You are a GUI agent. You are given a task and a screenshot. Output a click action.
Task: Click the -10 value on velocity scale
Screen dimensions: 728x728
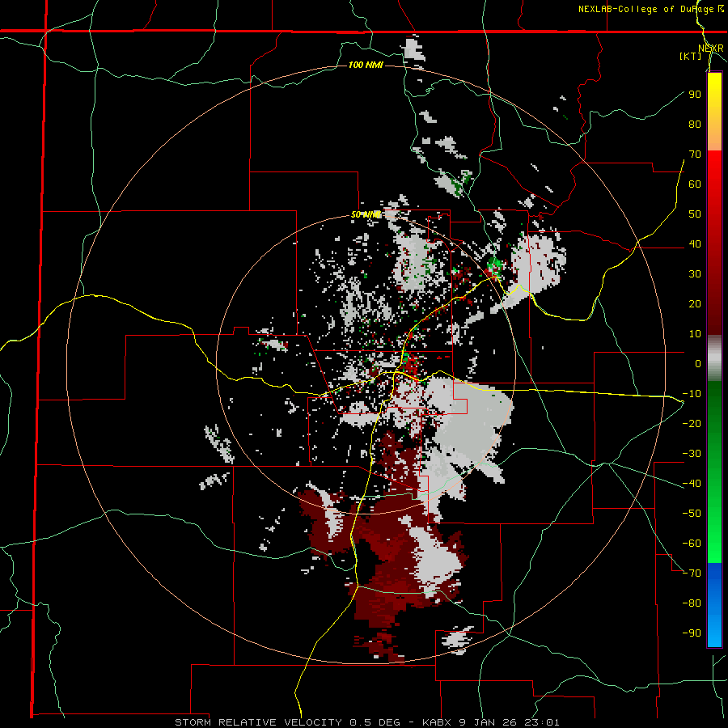(692, 394)
